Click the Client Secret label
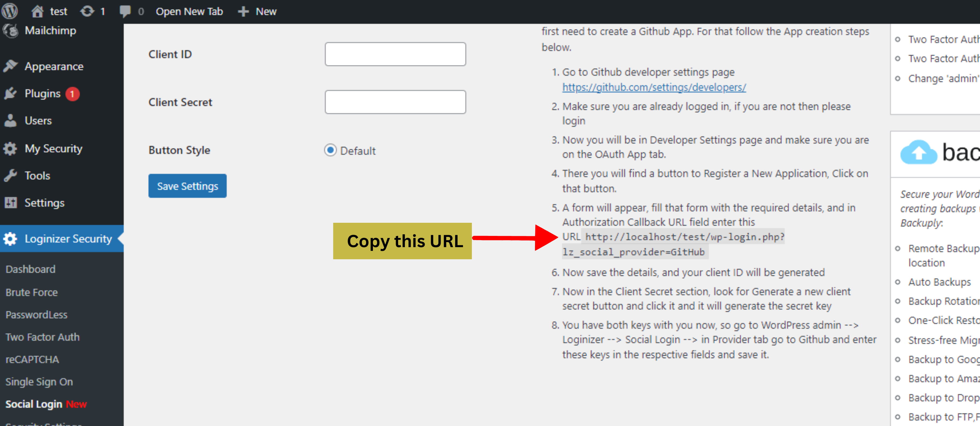Viewport: 980px width, 426px height. [180, 102]
